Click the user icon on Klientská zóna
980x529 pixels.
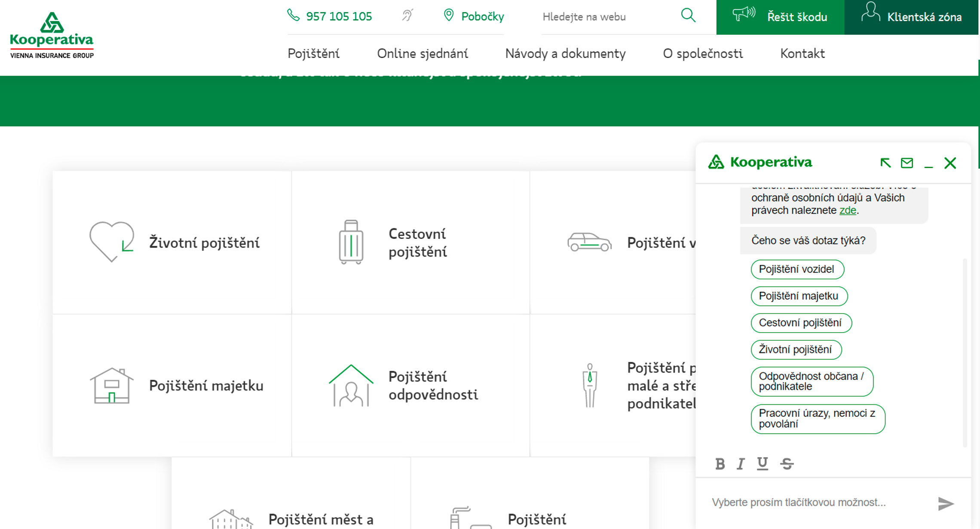pos(870,12)
